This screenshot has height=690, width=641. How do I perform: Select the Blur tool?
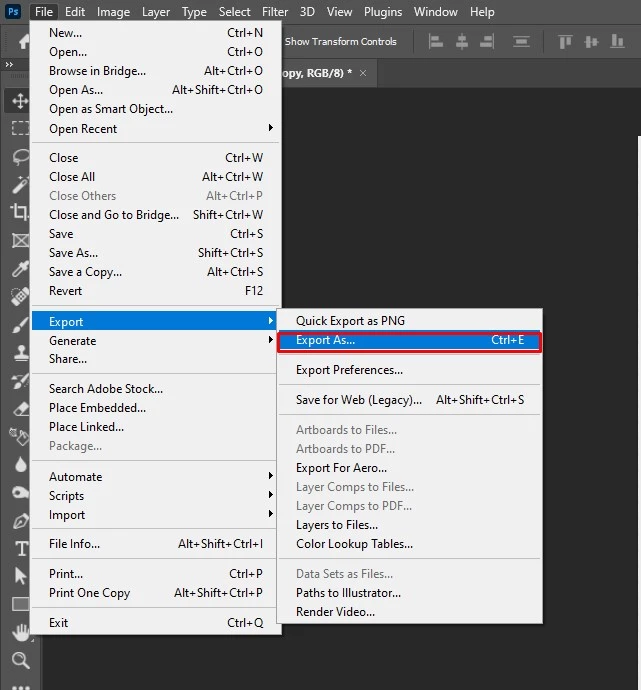click(x=20, y=464)
